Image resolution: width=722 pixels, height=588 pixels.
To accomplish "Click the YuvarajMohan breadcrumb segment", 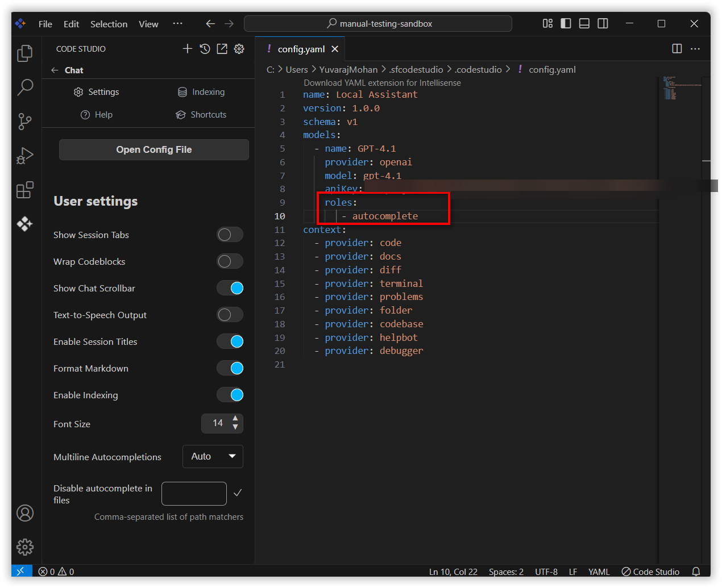I will click(348, 69).
